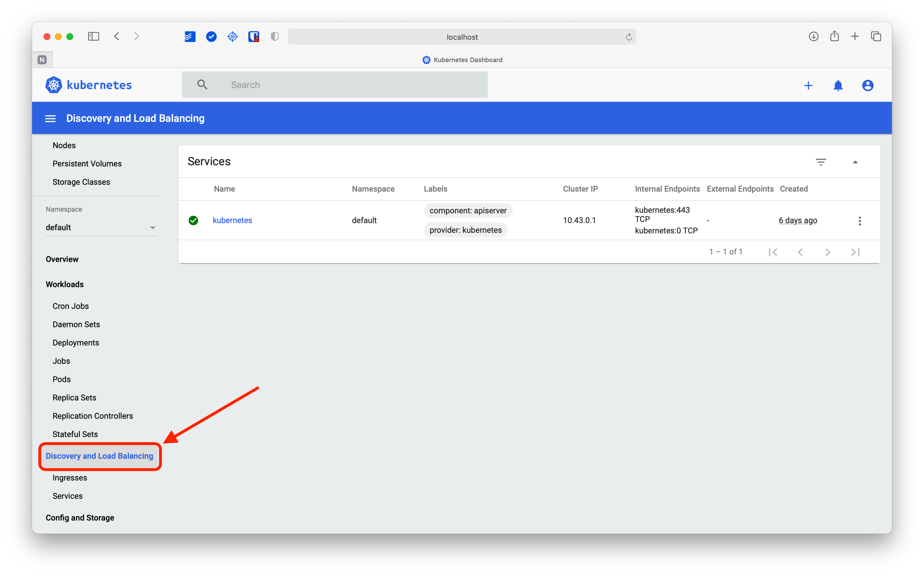Image resolution: width=924 pixels, height=576 pixels.
Task: Click the provider: kubernetes label chip
Action: [x=465, y=230]
